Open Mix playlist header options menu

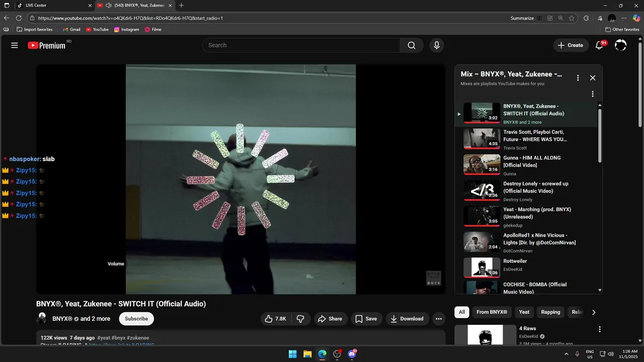pos(578,78)
